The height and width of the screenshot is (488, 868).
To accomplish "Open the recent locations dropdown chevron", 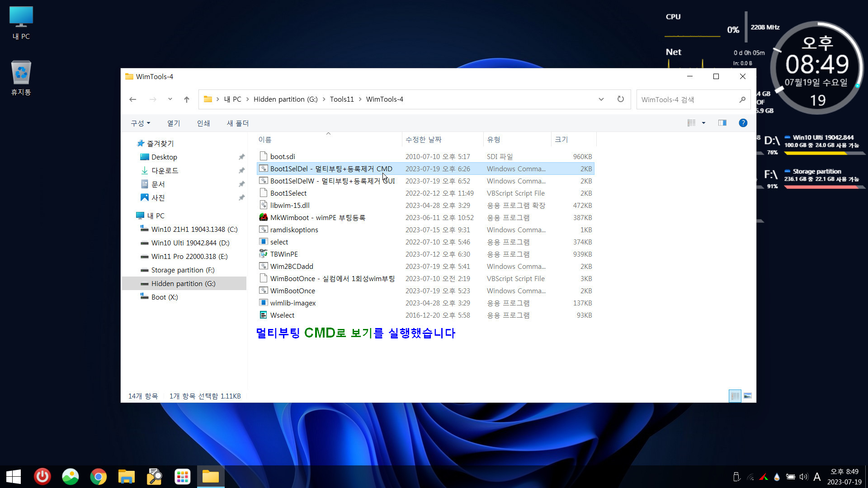I will [170, 99].
